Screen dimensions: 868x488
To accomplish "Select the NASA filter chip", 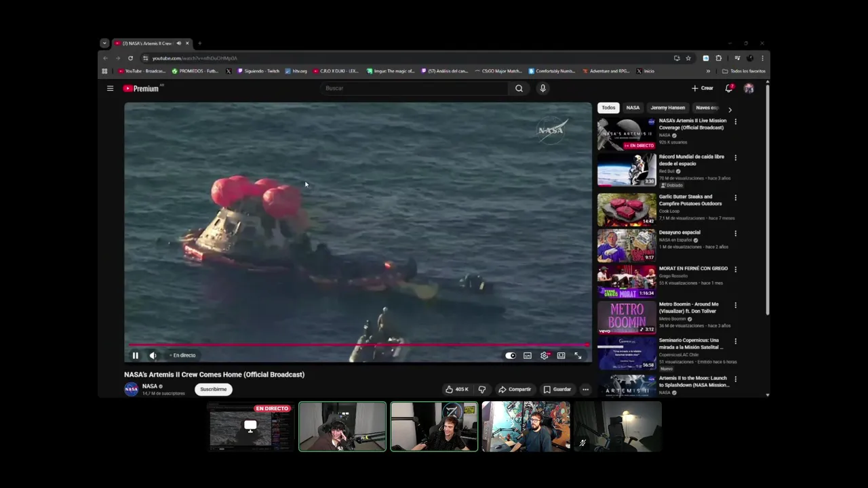I will click(633, 108).
